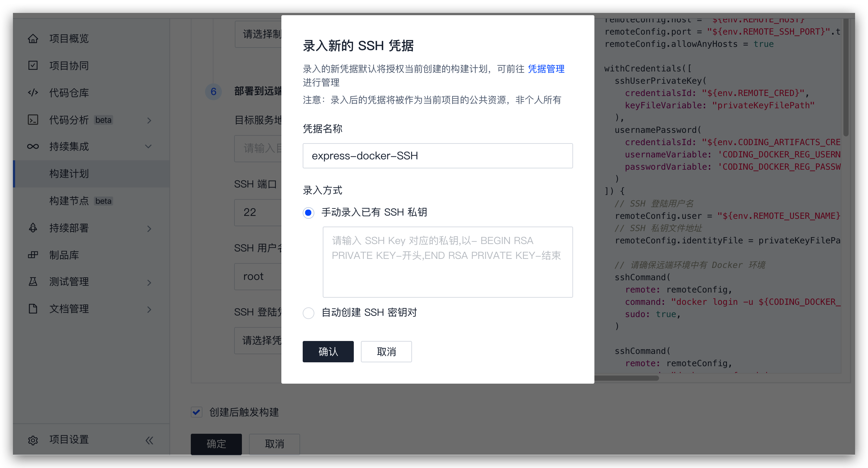Open the 请选择凭据 dropdown behind dialog

[258, 340]
